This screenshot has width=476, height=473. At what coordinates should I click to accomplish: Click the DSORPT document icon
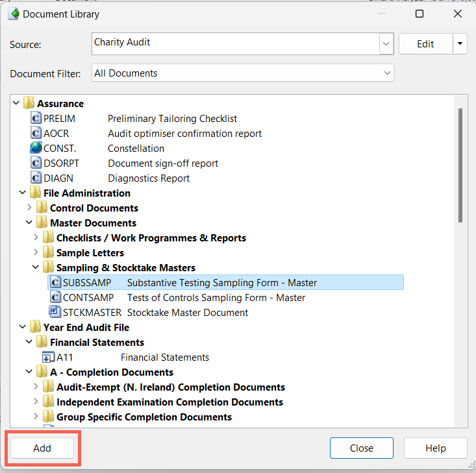(36, 163)
